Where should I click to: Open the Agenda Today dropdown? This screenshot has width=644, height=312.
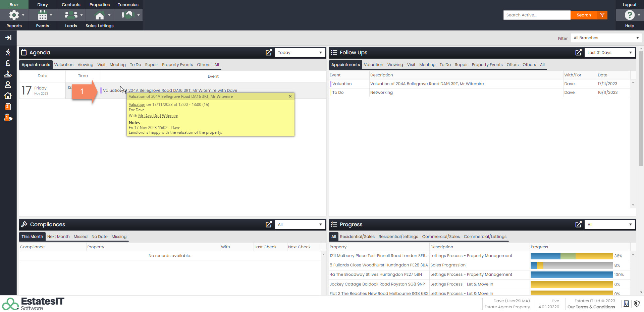pyautogui.click(x=300, y=53)
